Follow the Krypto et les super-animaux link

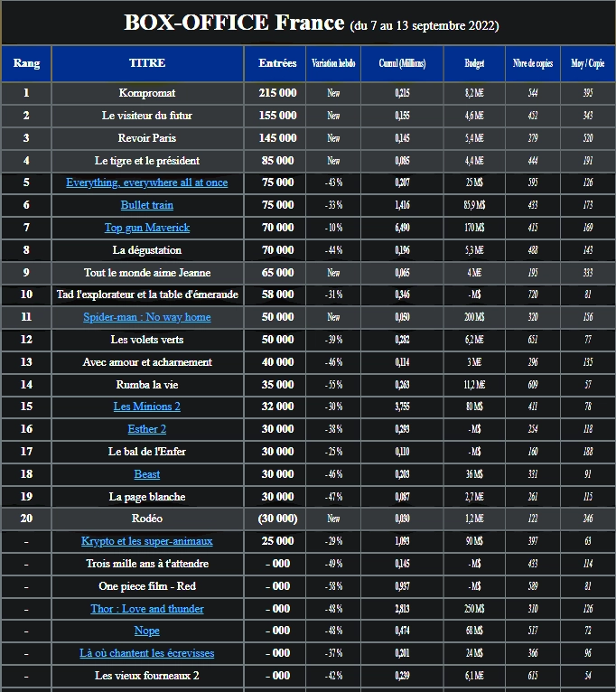(147, 541)
